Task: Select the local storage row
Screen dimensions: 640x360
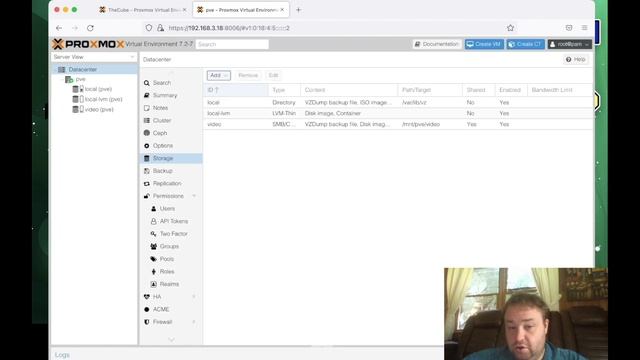Action: tap(398, 102)
